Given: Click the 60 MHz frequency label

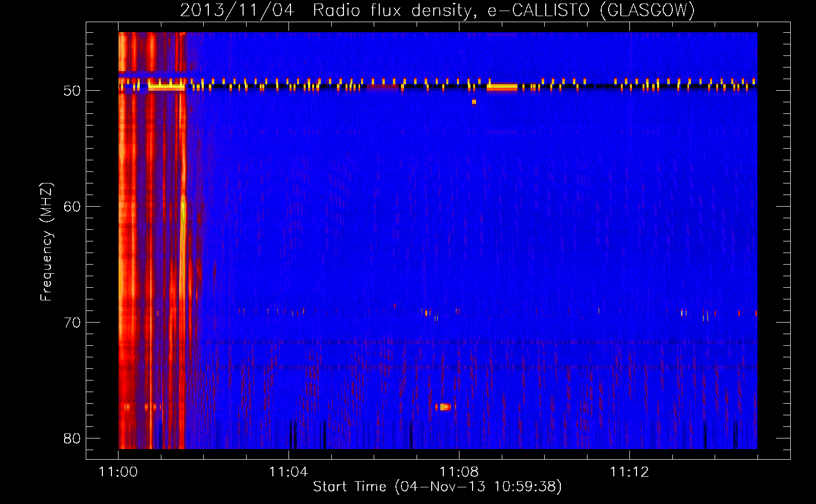Looking at the screenshot, I should [x=72, y=207].
